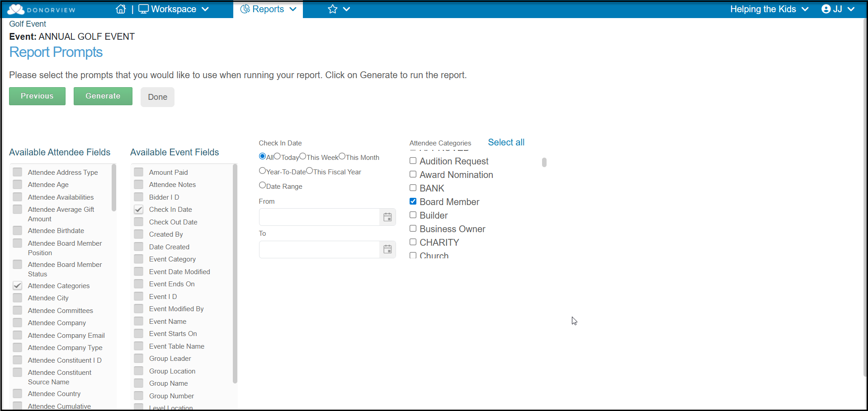Click the favorites star icon
The width and height of the screenshot is (868, 411).
point(333,9)
